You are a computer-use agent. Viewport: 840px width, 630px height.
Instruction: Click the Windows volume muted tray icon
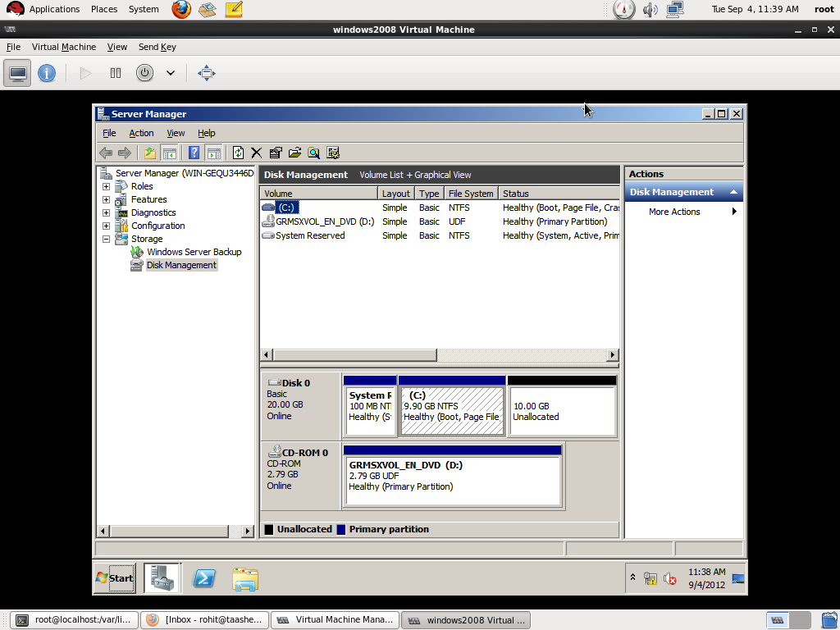(669, 578)
